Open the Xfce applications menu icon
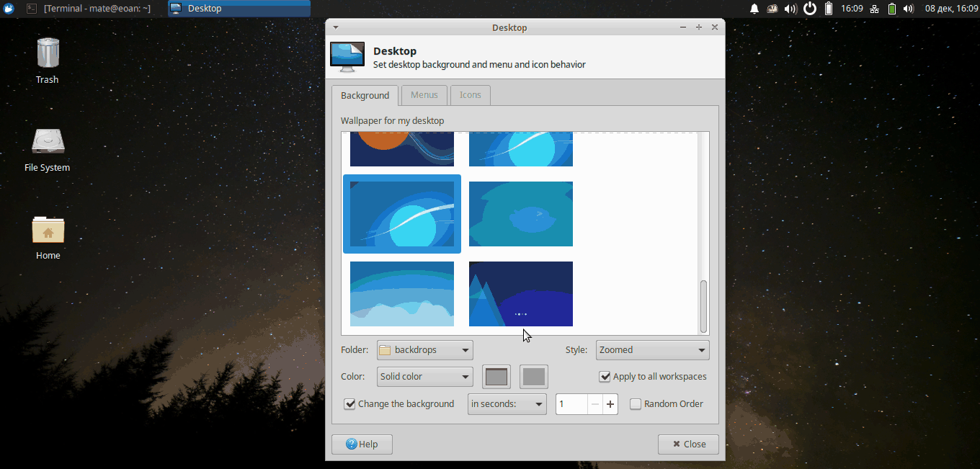The image size is (980, 469). pos(9,9)
